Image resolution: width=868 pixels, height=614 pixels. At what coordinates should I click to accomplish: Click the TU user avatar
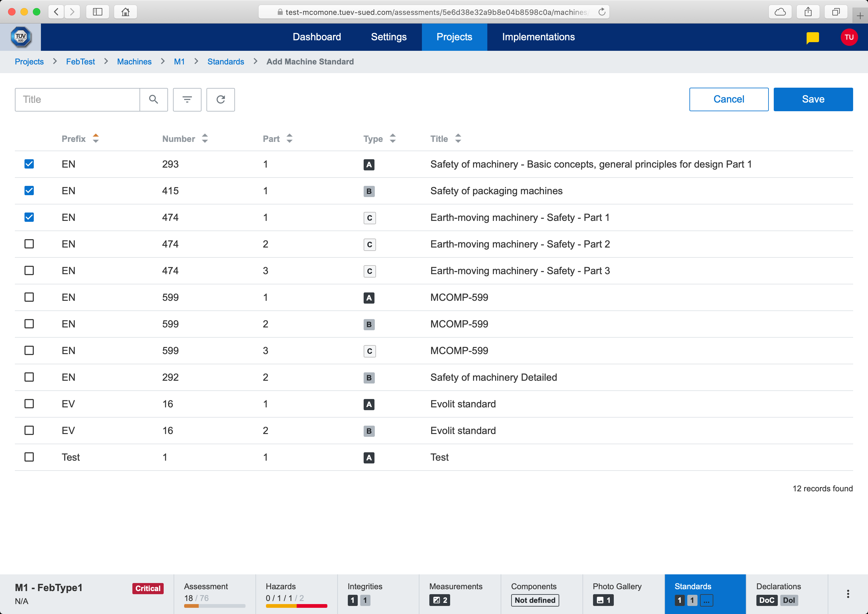pyautogui.click(x=849, y=37)
